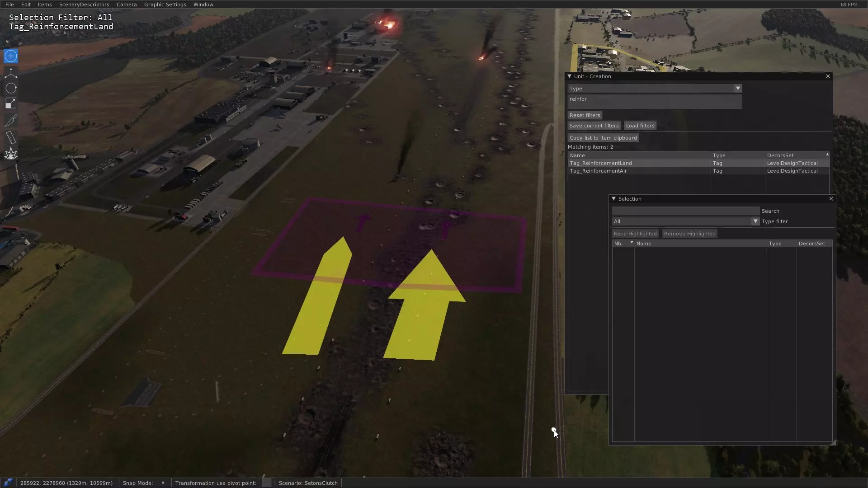This screenshot has height=488, width=868.
Task: Pick the scale tool icon
Action: [11, 103]
